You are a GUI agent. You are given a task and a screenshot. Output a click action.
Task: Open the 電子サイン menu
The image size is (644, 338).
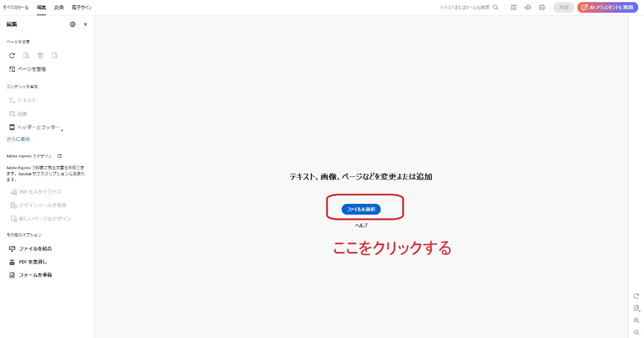[x=81, y=7]
